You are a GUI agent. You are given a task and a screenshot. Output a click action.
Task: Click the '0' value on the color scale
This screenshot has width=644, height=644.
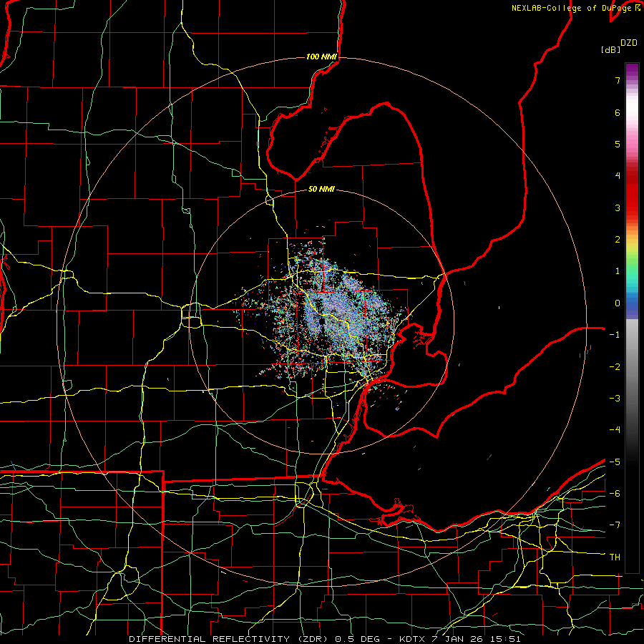click(x=618, y=303)
